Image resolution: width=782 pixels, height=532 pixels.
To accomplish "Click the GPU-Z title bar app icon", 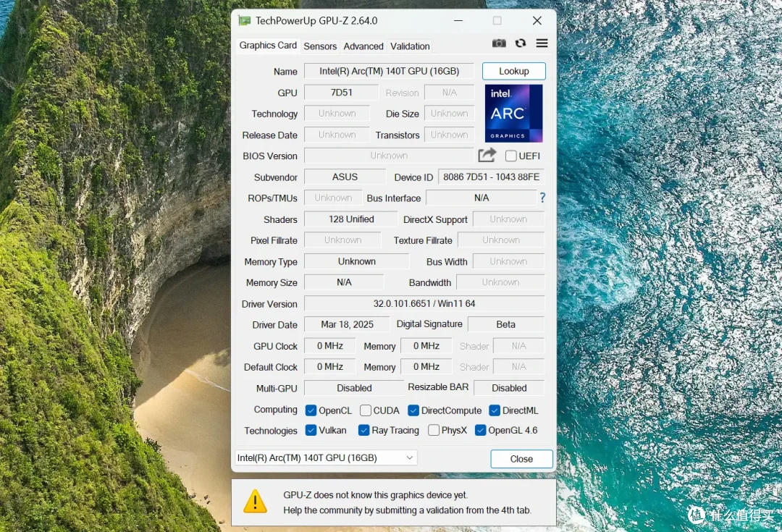I will 245,20.
